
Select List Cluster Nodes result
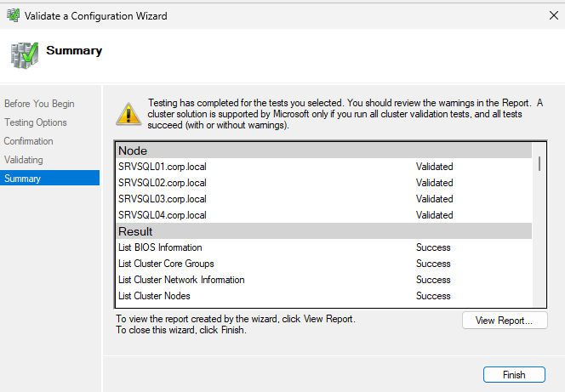coord(324,296)
